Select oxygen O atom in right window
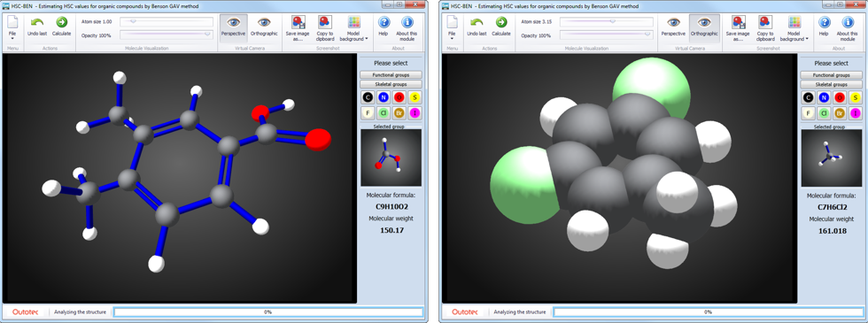 click(x=840, y=98)
